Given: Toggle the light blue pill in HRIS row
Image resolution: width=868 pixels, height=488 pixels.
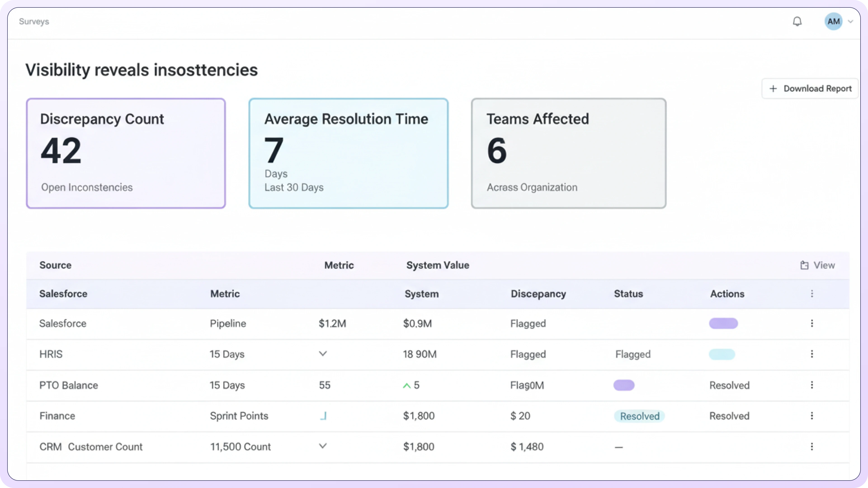Looking at the screenshot, I should [722, 354].
